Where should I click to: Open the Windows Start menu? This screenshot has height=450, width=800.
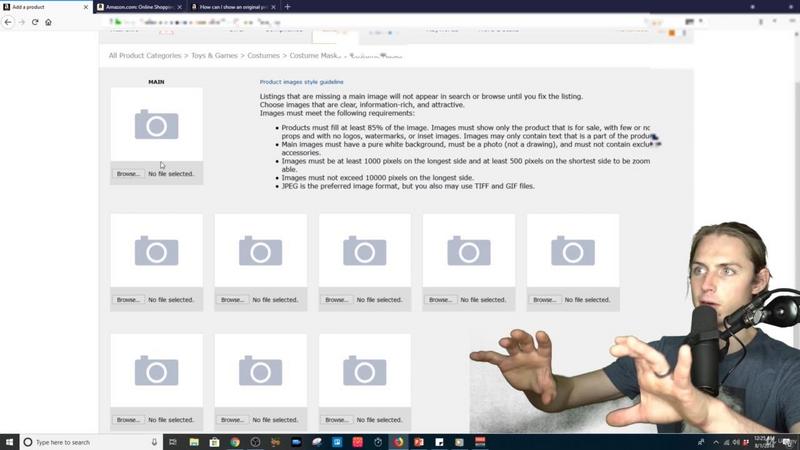pyautogui.click(x=9, y=442)
